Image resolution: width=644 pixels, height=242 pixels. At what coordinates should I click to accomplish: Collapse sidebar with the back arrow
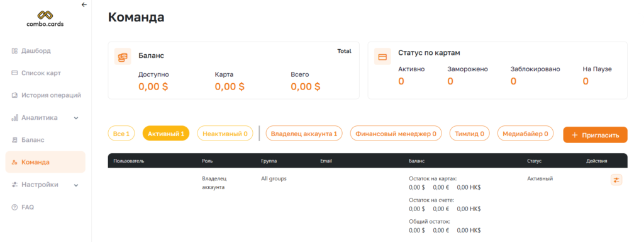(x=84, y=5)
